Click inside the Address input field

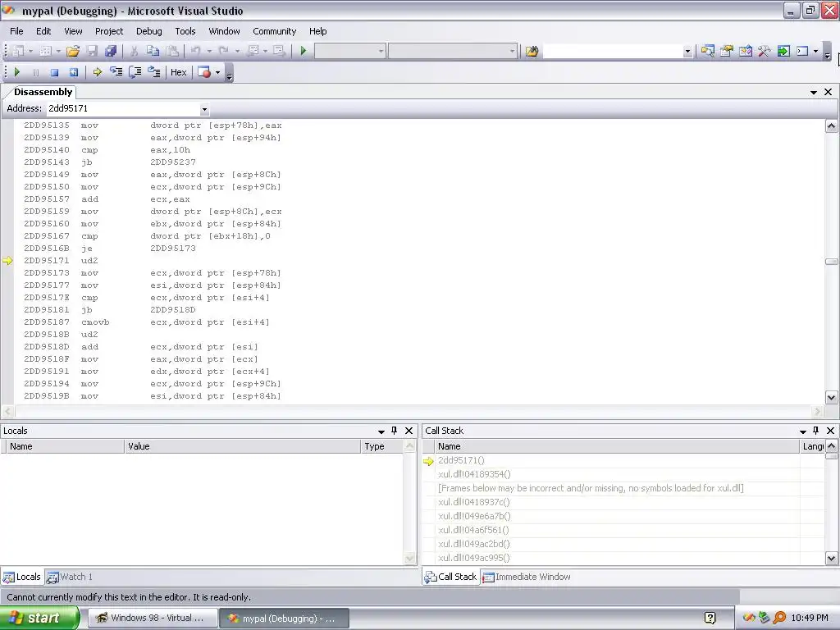[123, 109]
